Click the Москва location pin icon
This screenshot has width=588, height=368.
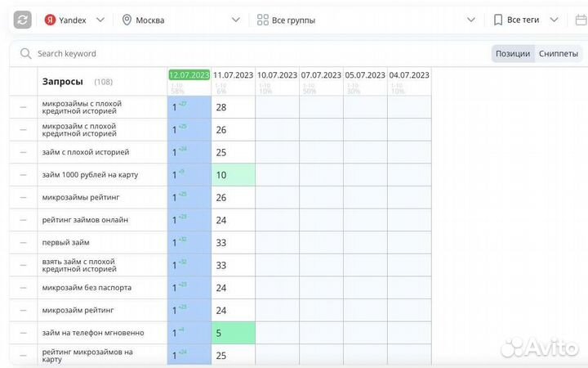[x=127, y=20]
